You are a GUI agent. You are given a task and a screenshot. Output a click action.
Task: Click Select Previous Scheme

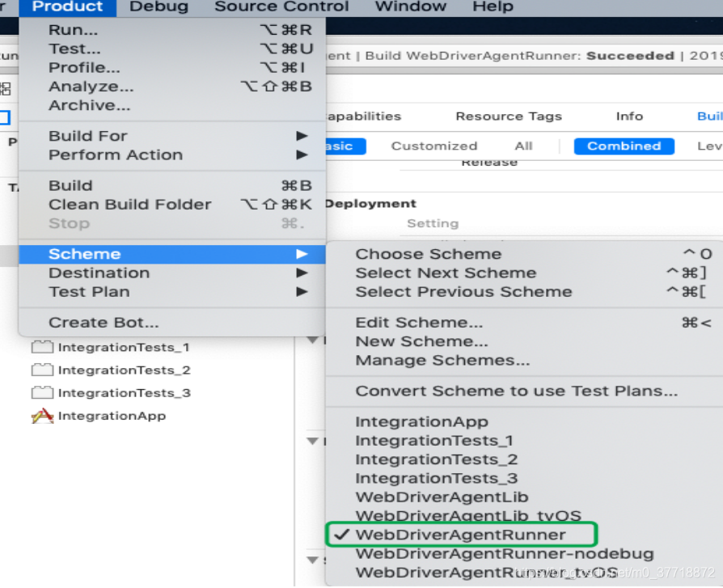524,292
